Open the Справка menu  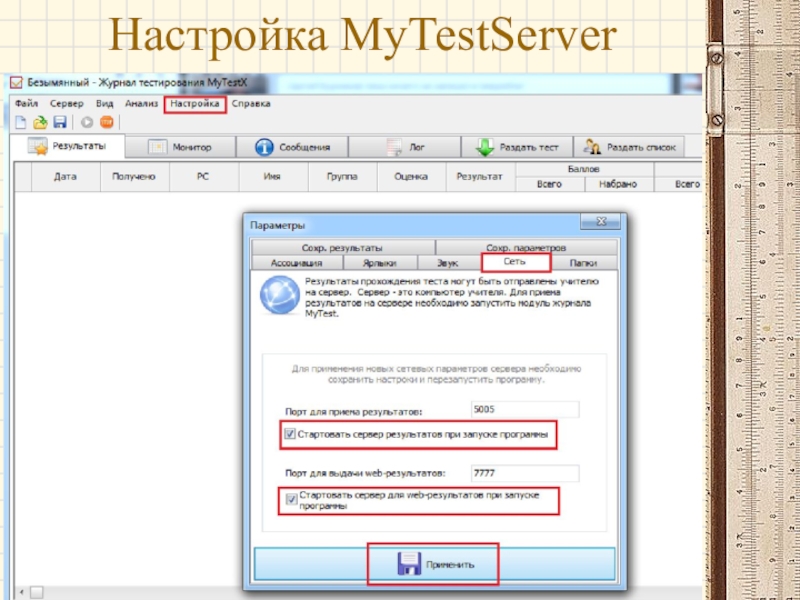(x=251, y=104)
